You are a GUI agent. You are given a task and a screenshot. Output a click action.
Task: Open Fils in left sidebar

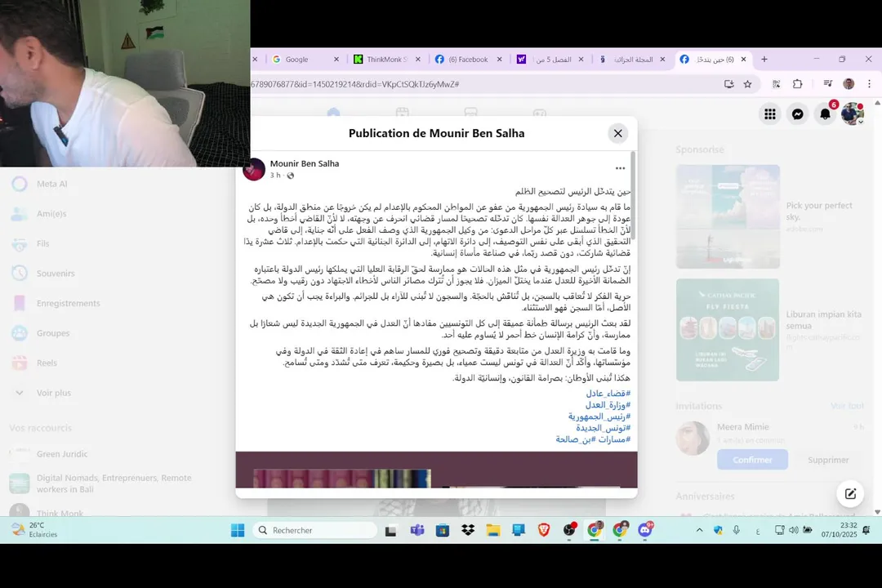tap(42, 243)
